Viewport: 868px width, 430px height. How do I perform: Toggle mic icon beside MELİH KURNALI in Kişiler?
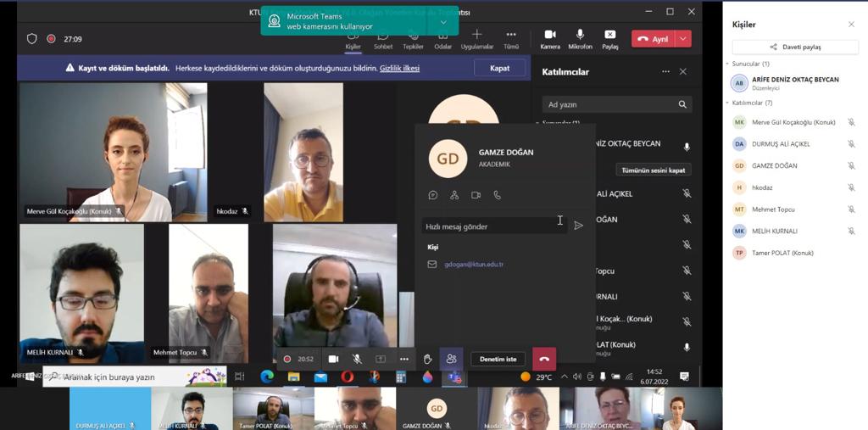851,231
